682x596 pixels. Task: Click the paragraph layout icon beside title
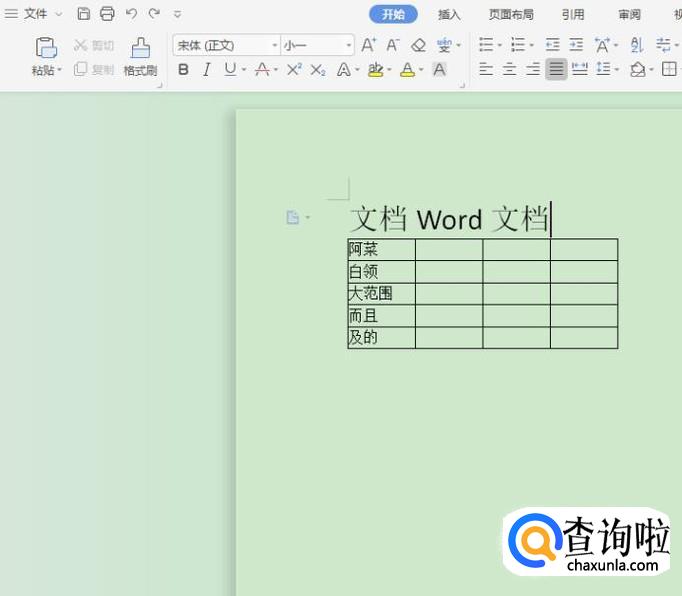pos(293,217)
